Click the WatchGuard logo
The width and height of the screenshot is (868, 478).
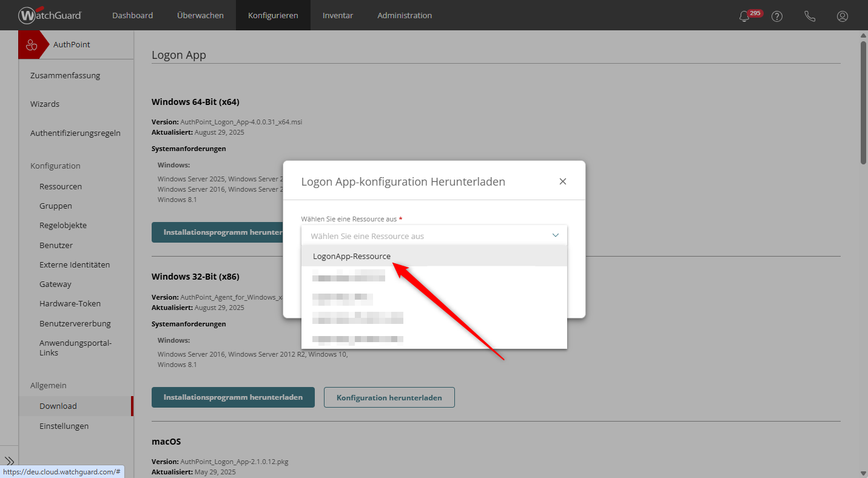[50, 15]
